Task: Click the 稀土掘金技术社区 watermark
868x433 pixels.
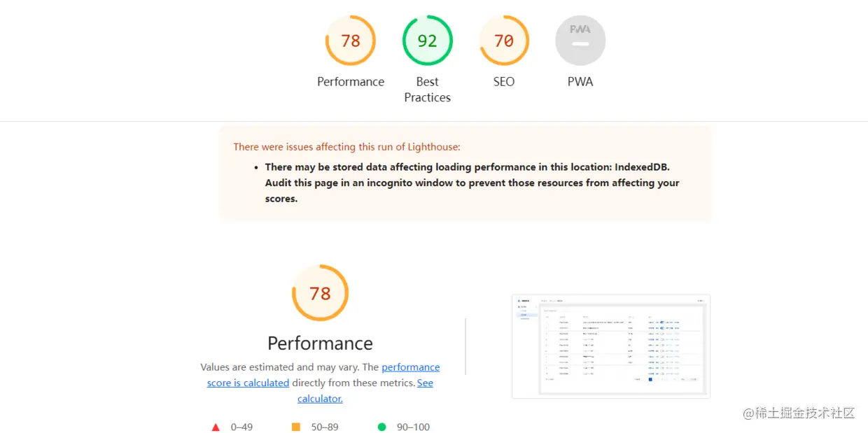Action: pos(798,413)
